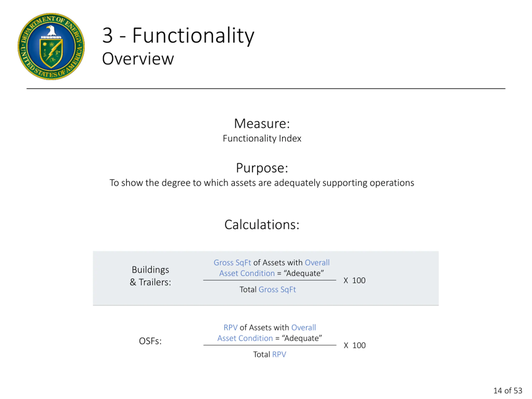Follow the "Gross SqFt" link after "Total"
532x399 pixels.
pyautogui.click(x=277, y=289)
